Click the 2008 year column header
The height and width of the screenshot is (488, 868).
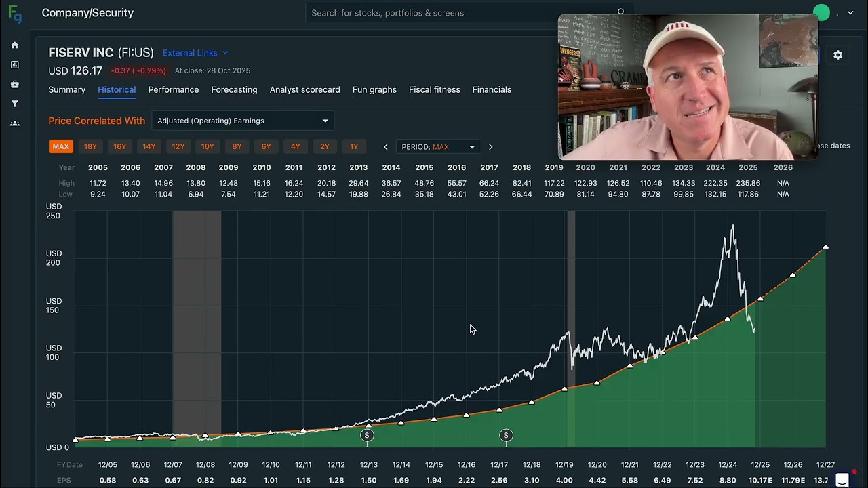tap(196, 167)
